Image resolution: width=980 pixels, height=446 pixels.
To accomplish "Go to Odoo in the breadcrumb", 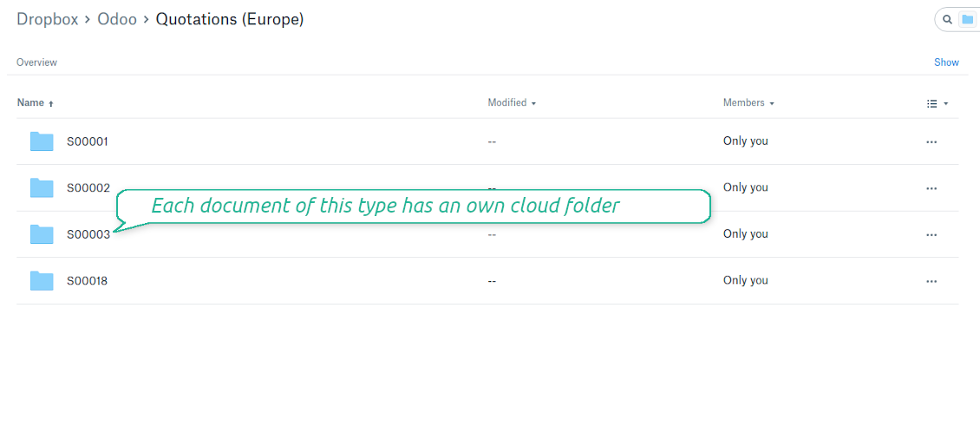I will [x=117, y=19].
